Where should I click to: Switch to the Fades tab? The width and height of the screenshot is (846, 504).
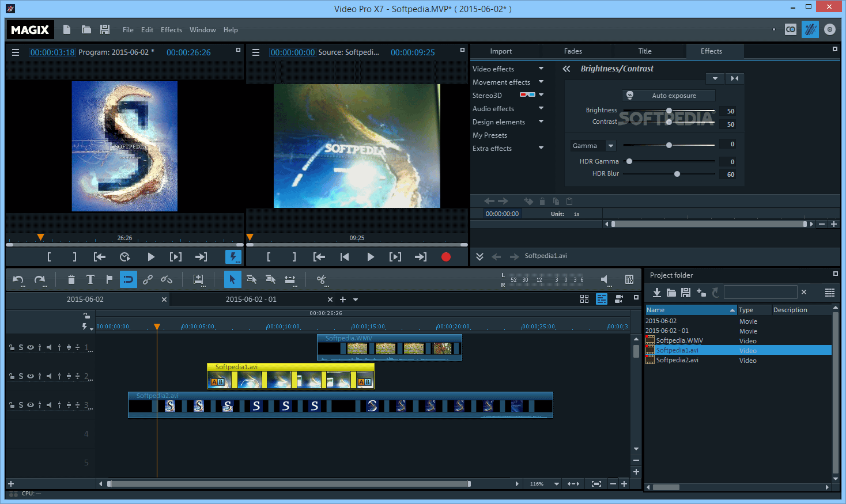point(573,51)
